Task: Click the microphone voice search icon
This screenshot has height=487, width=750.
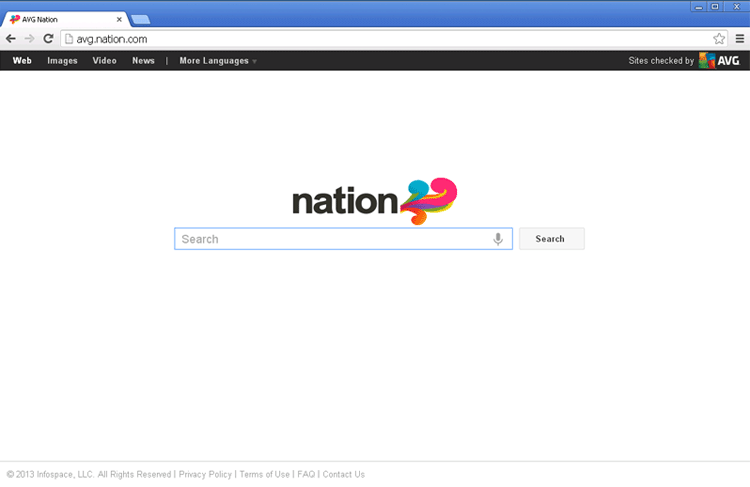Action: click(x=498, y=239)
